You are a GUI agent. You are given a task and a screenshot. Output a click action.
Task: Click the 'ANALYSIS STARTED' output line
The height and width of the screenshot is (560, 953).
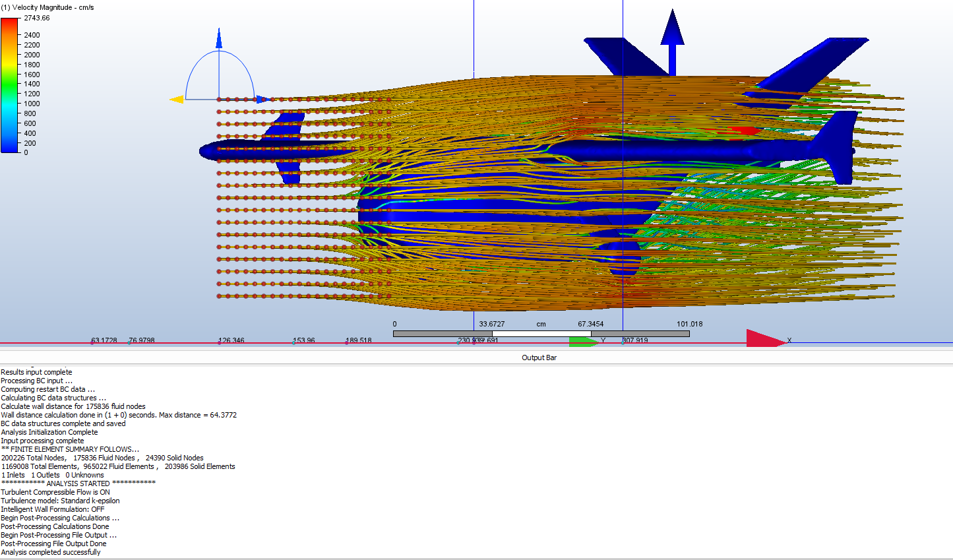click(78, 483)
